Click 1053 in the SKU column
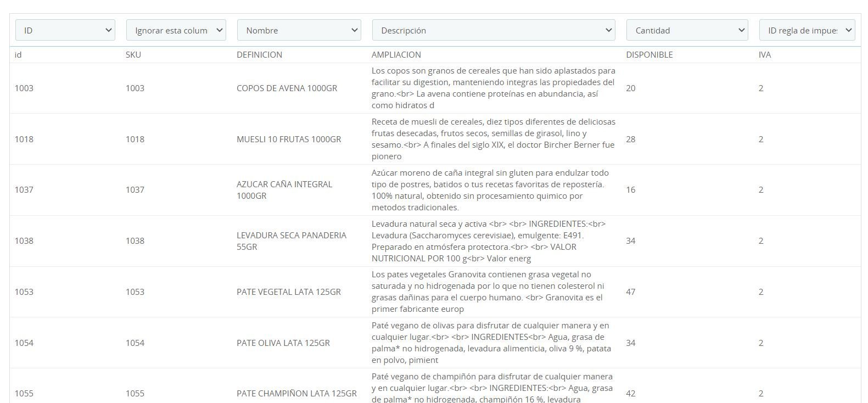Screen dimensions: 868x403 coord(135,292)
